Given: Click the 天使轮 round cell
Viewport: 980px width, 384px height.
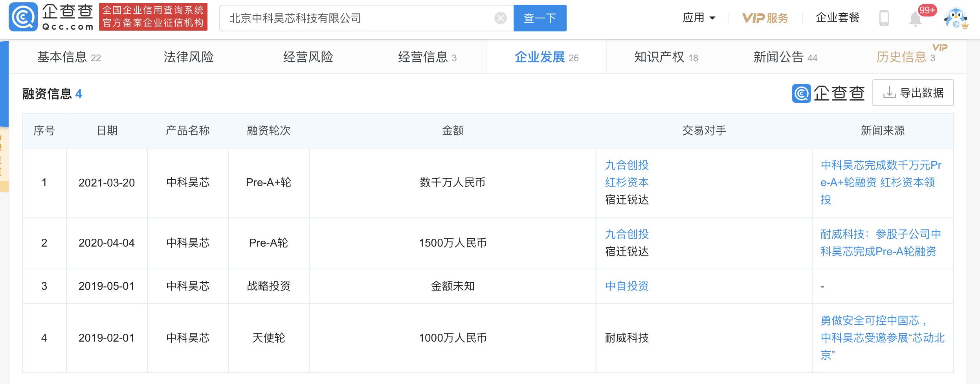Looking at the screenshot, I should [x=268, y=338].
